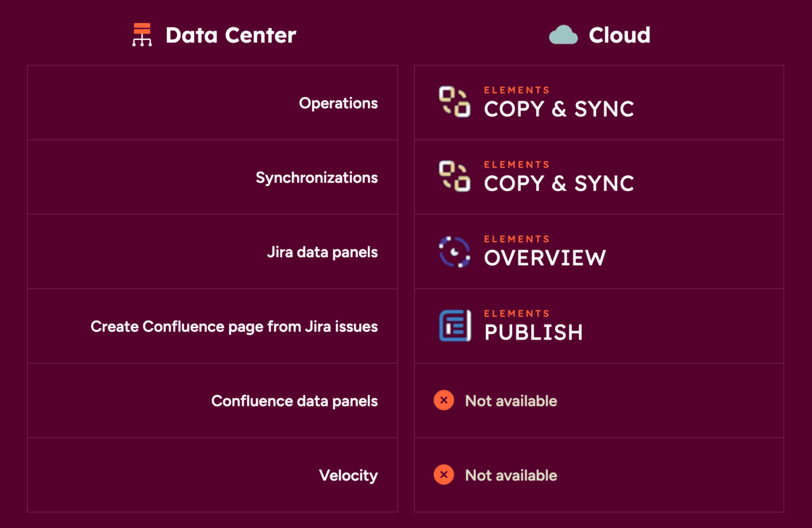812x528 pixels.
Task: Click the Jira data panels label
Action: click(x=322, y=252)
